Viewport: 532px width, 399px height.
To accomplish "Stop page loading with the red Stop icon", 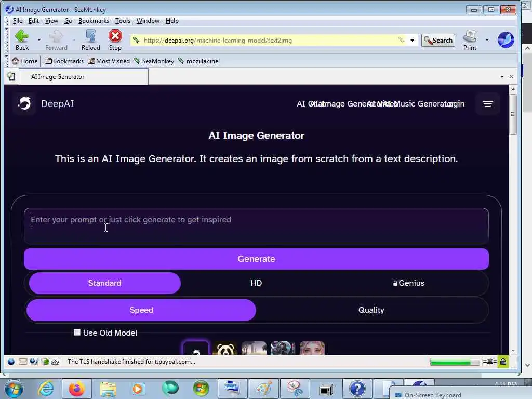I will tap(115, 36).
